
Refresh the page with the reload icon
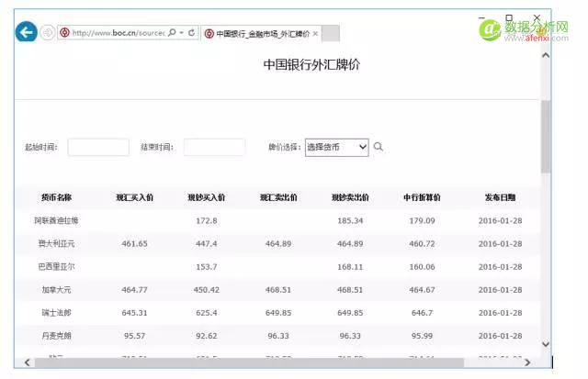tap(192, 33)
